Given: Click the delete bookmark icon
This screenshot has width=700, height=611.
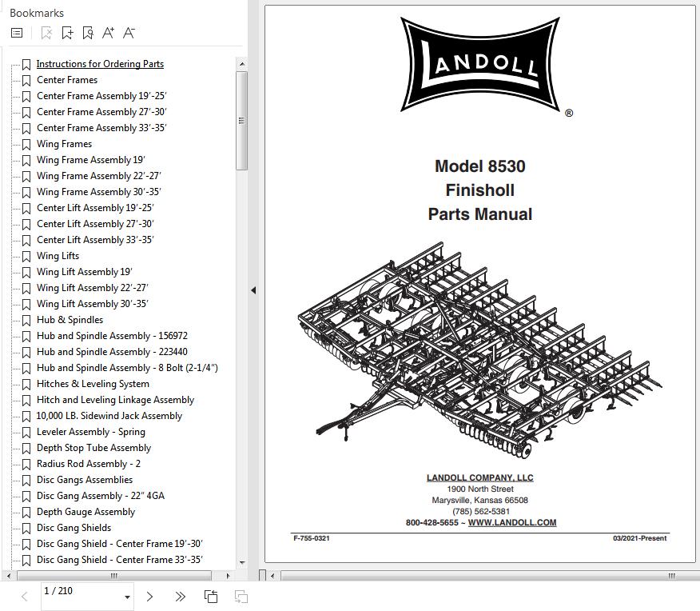Looking at the screenshot, I should click(x=46, y=33).
